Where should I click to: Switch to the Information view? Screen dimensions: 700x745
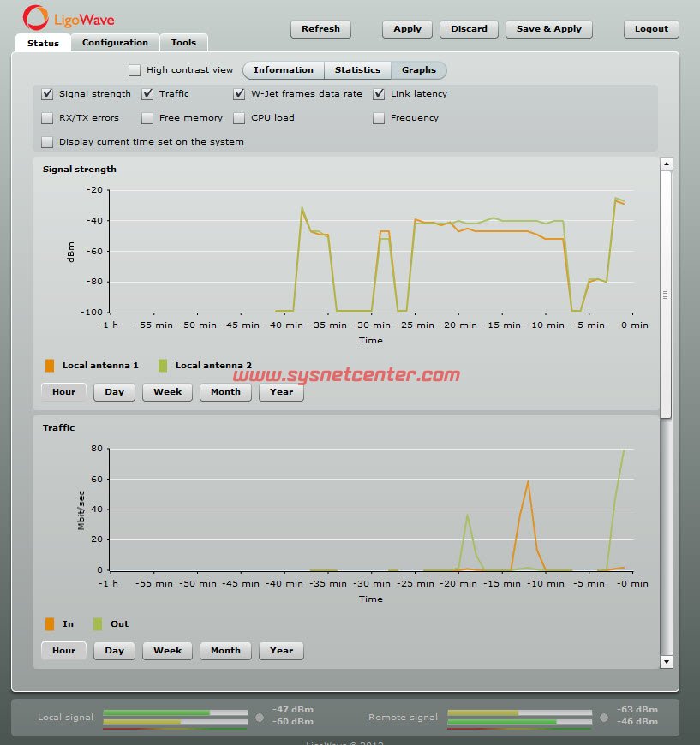tap(284, 70)
